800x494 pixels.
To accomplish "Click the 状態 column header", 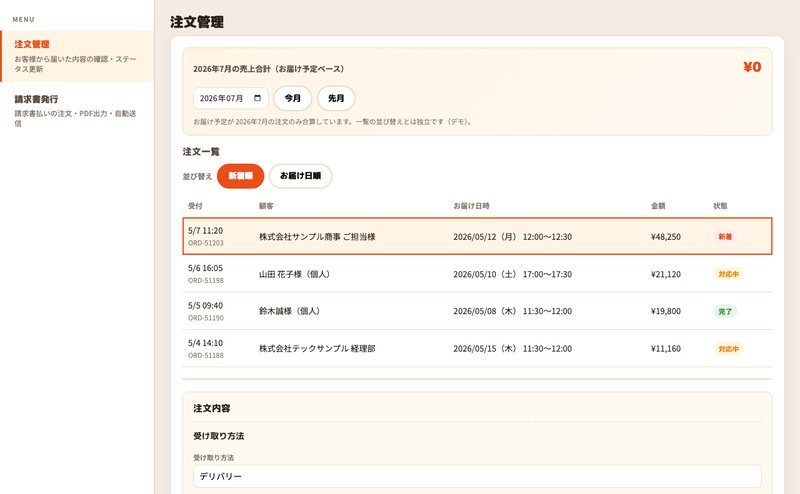I will (x=720, y=206).
